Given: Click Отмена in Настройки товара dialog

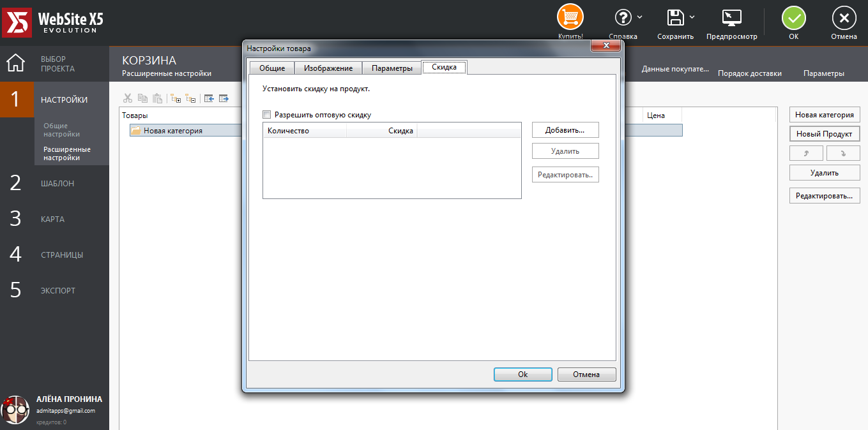Looking at the screenshot, I should tap(586, 374).
